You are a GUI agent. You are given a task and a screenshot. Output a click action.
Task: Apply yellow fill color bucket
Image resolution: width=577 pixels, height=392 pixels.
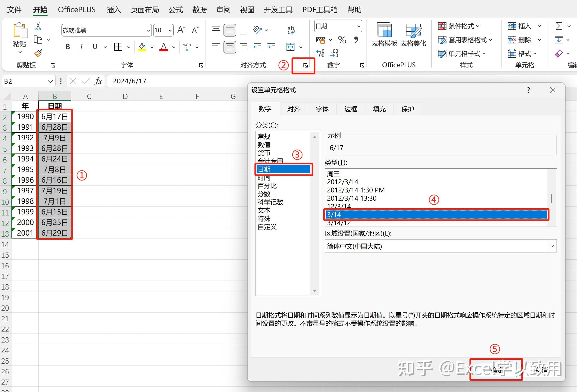(142, 47)
